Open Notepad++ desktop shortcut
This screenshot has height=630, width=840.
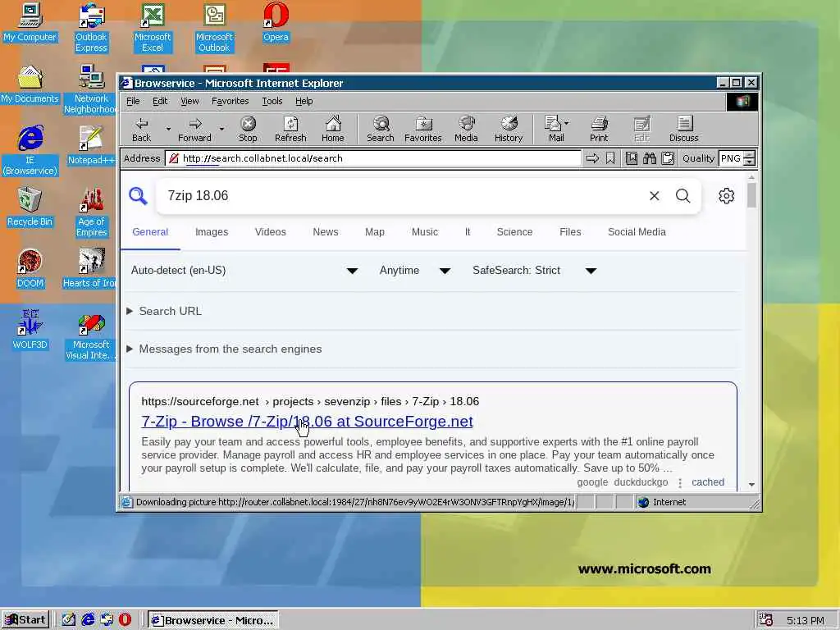91,146
